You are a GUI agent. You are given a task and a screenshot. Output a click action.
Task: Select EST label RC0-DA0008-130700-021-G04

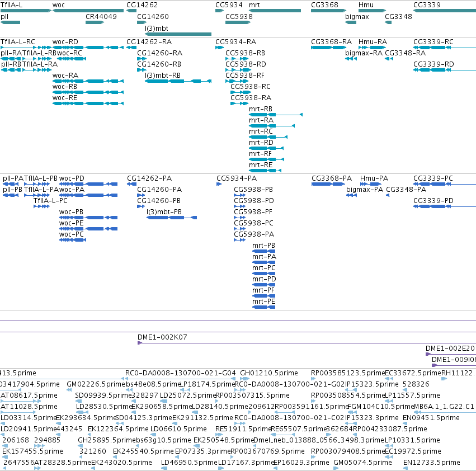click(x=180, y=373)
